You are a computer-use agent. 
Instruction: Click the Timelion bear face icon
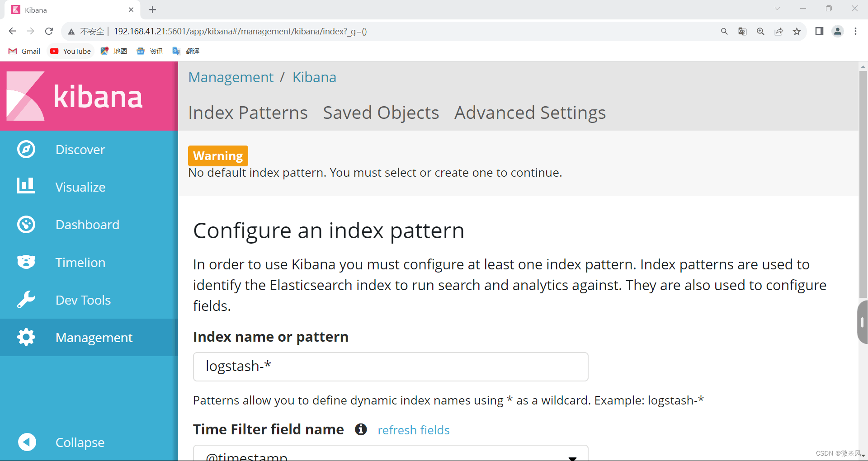[x=26, y=262]
